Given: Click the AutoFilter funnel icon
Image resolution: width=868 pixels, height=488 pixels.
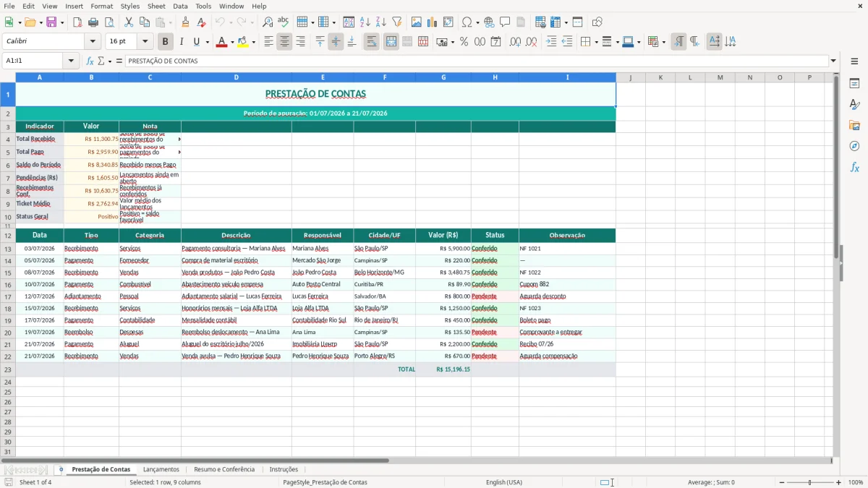Looking at the screenshot, I should (397, 22).
